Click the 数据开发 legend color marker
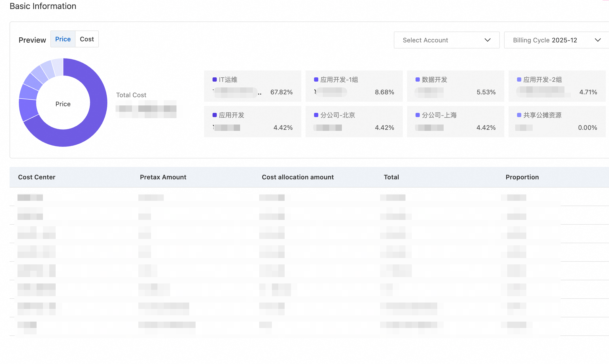609x364 pixels. click(x=417, y=79)
